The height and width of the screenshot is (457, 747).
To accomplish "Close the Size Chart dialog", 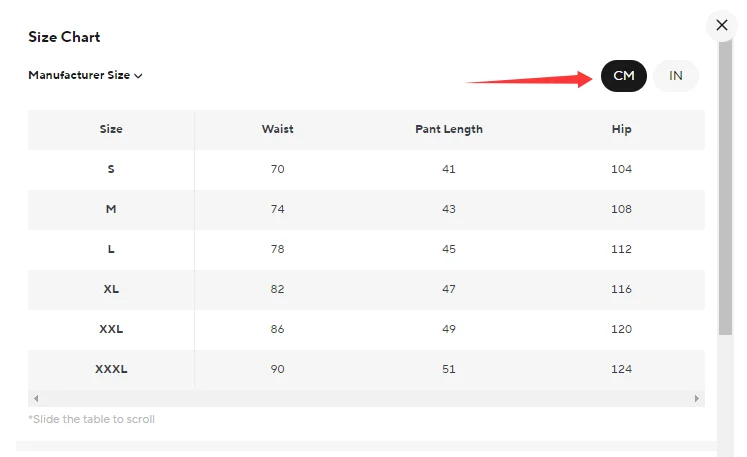I will 720,25.
